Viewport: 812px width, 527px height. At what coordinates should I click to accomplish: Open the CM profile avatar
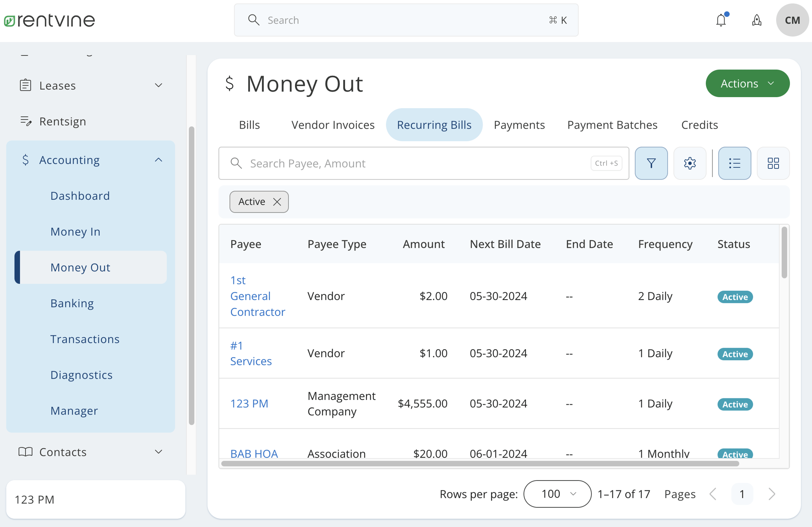pos(792,20)
